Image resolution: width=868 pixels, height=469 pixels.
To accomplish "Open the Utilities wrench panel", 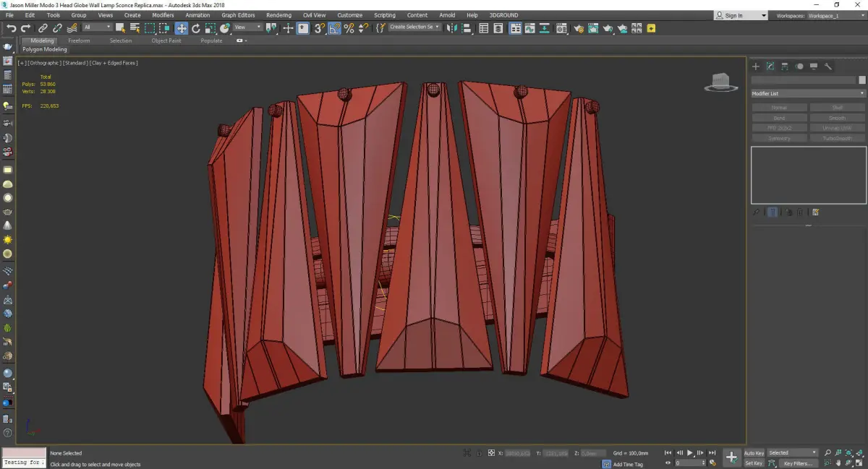I will click(x=828, y=66).
